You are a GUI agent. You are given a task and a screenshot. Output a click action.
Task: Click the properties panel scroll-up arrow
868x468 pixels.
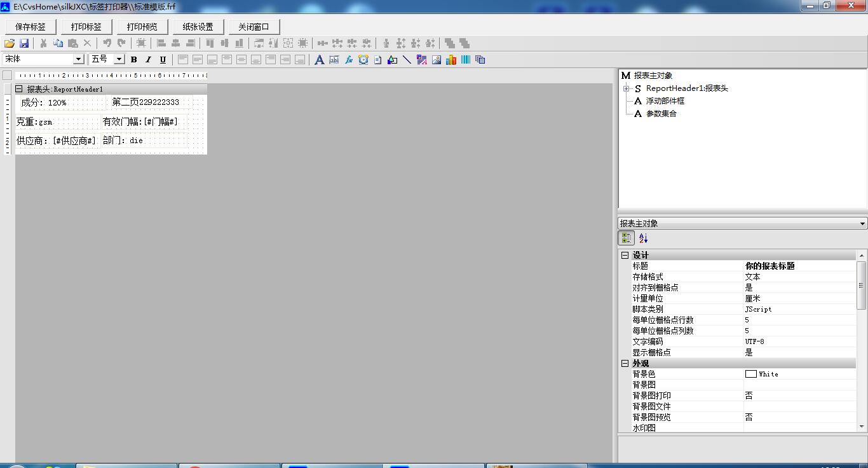(862, 255)
